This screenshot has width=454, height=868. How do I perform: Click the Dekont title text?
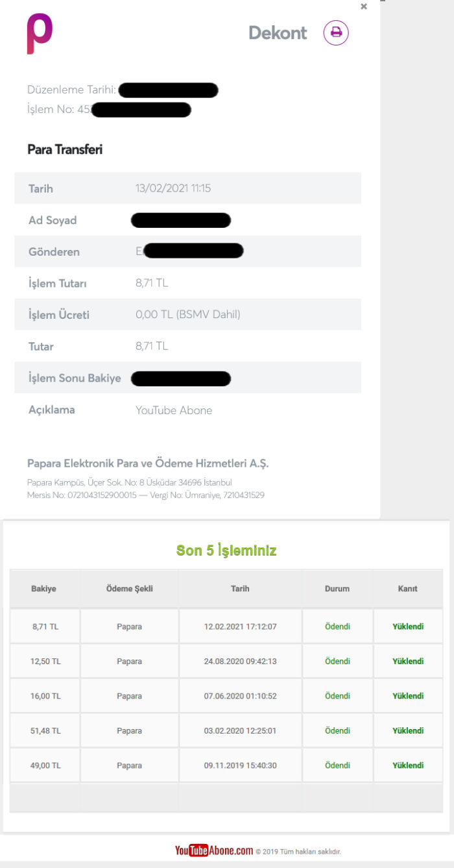coord(278,33)
